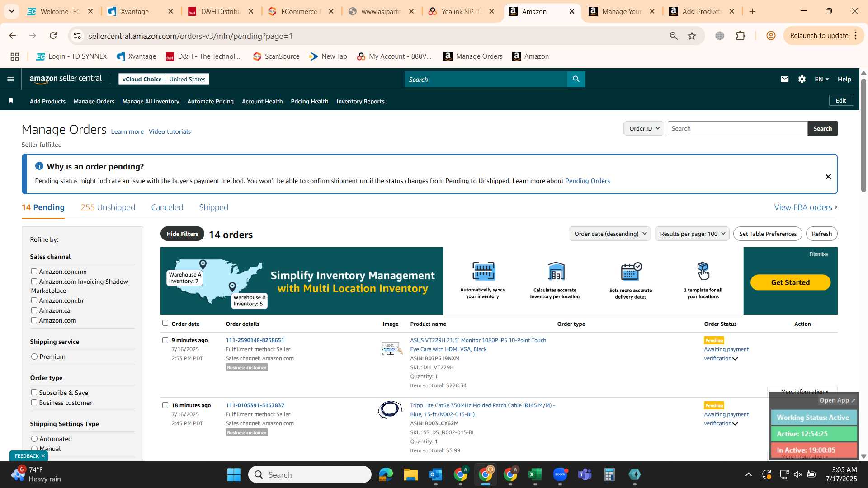Open Microsoft Teams from taskbar
Screen dimensions: 868x488
pos(585,474)
